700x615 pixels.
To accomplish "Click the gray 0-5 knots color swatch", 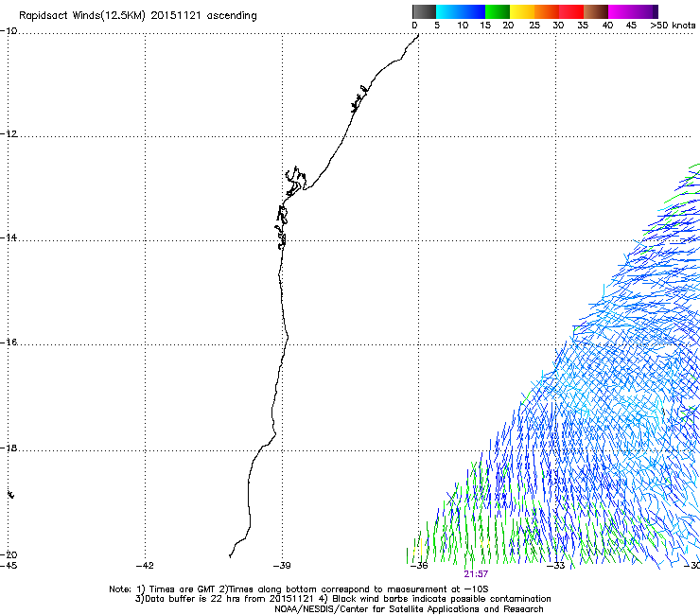I will (424, 11).
